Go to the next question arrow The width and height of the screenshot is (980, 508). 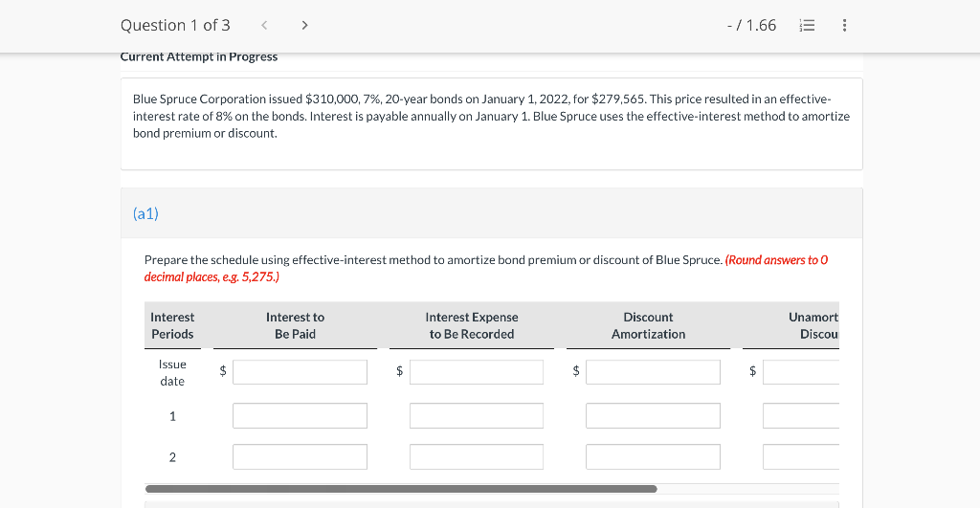pos(304,25)
